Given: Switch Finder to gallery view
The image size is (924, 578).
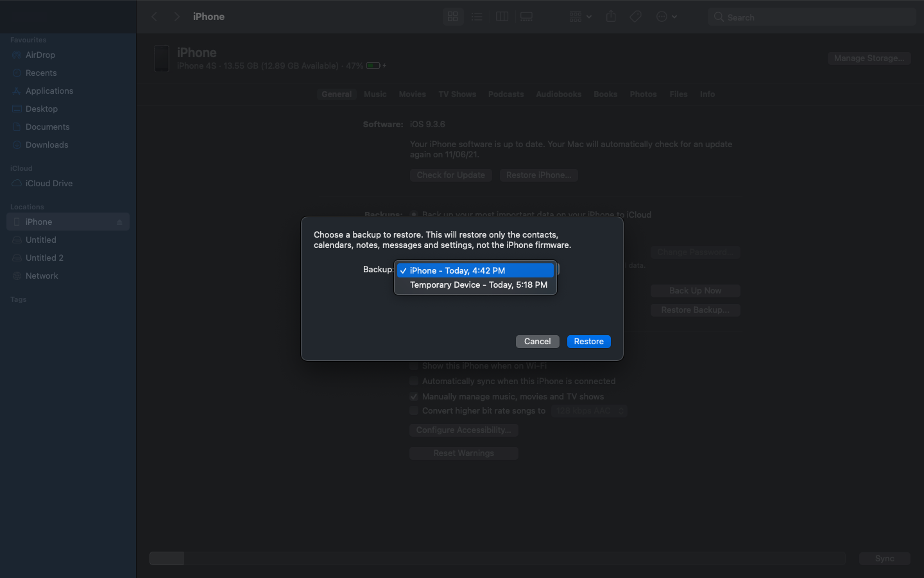Looking at the screenshot, I should [x=526, y=17].
